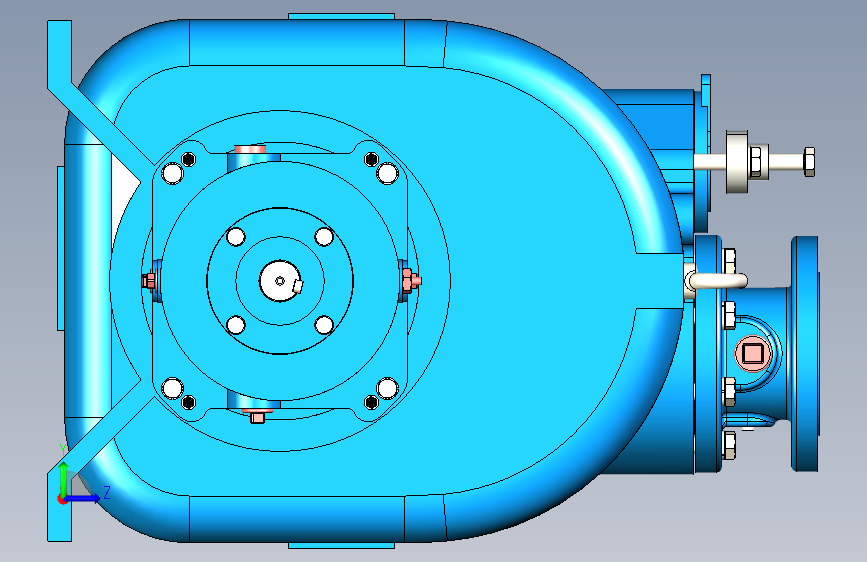Select the pink nut on the housing's left side
867x562 pixels.
[149, 280]
